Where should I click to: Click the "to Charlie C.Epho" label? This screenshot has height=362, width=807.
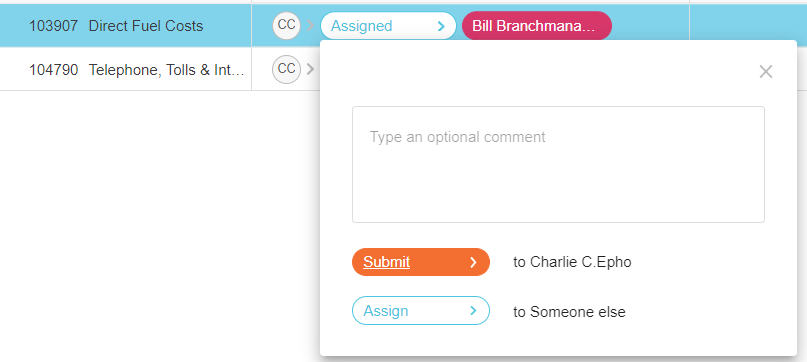click(x=572, y=262)
